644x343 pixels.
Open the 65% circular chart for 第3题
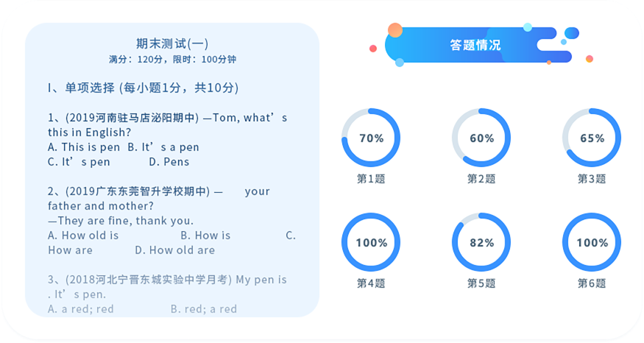pyautogui.click(x=592, y=138)
